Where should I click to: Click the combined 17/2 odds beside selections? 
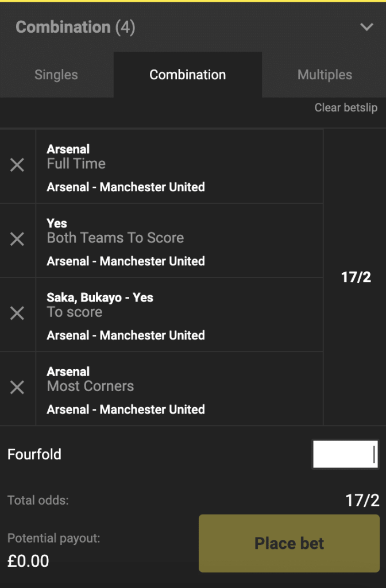356,277
